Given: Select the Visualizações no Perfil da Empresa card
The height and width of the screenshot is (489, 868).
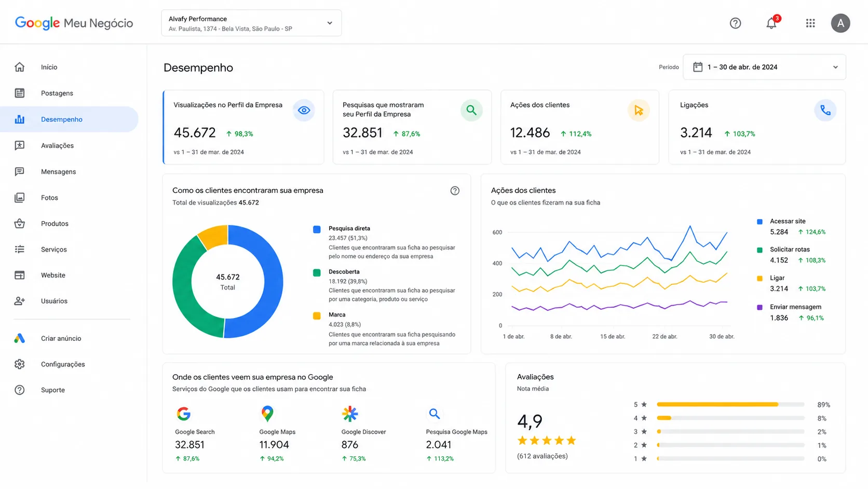Looking at the screenshot, I should (x=243, y=127).
